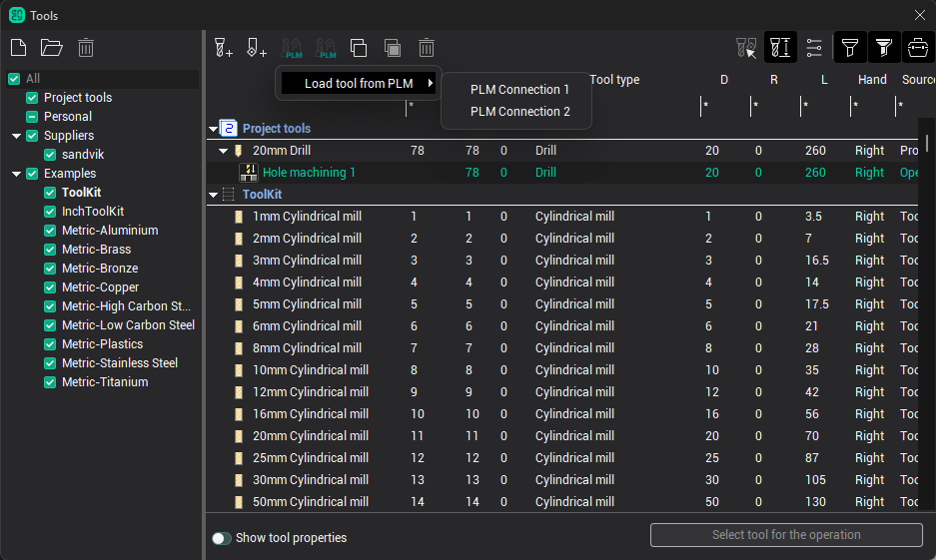Viewport: 936px width, 560px height.
Task: Uncheck the sandvik supplier checkbox
Action: point(51,155)
